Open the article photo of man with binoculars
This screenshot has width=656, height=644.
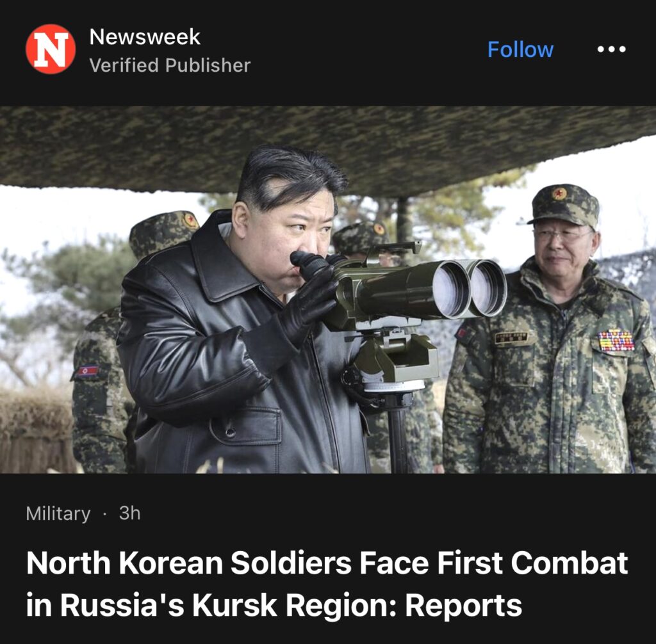(328, 289)
